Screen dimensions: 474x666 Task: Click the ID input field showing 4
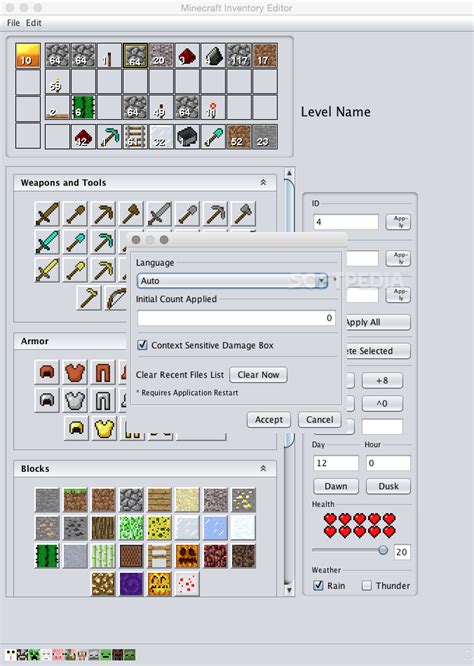(346, 222)
